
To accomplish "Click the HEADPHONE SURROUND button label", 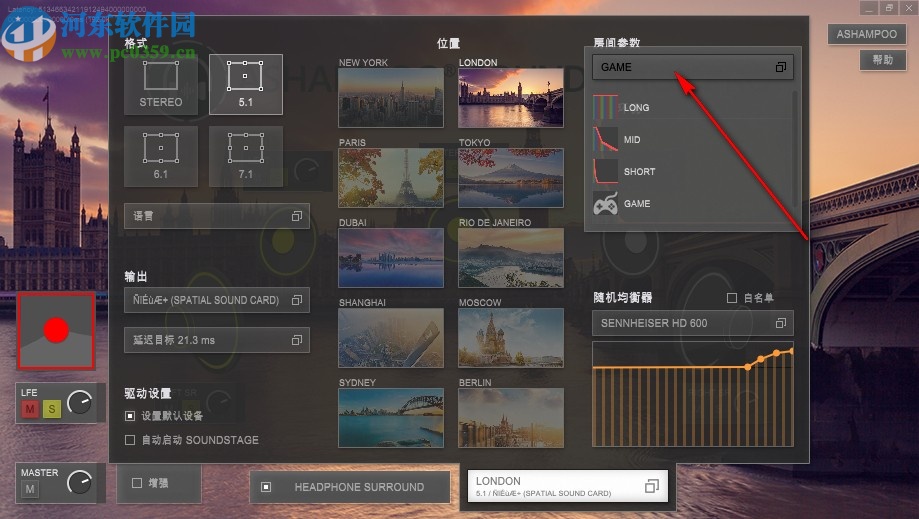I will tap(359, 487).
